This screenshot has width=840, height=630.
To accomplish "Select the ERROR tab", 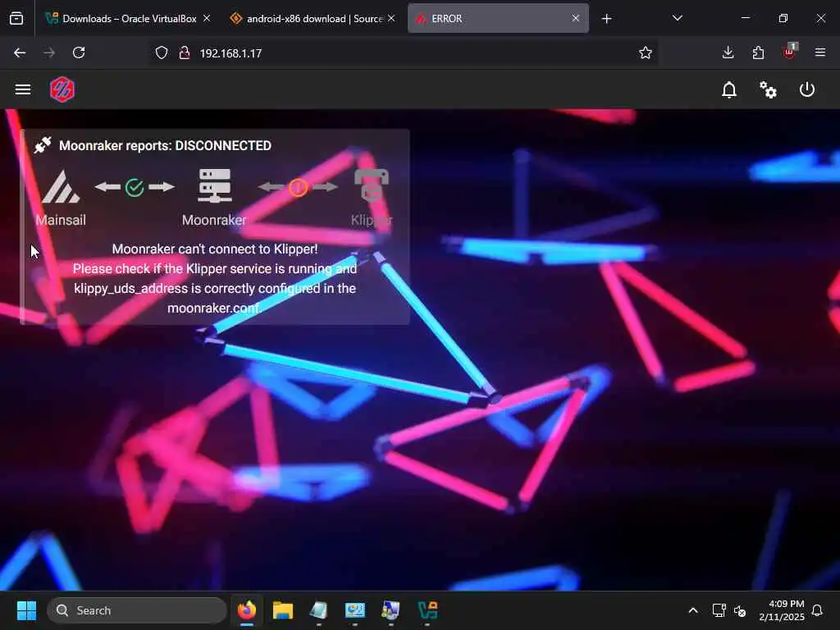I will click(498, 19).
